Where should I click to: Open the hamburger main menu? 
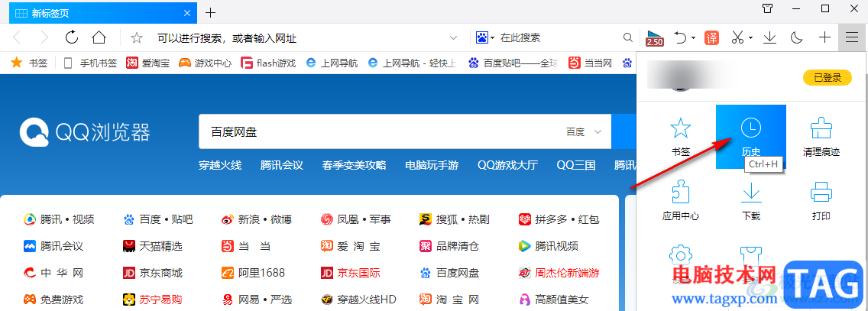pyautogui.click(x=853, y=37)
